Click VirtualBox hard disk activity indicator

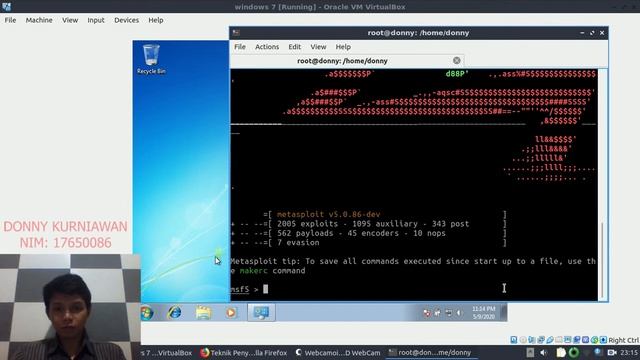tap(514, 340)
